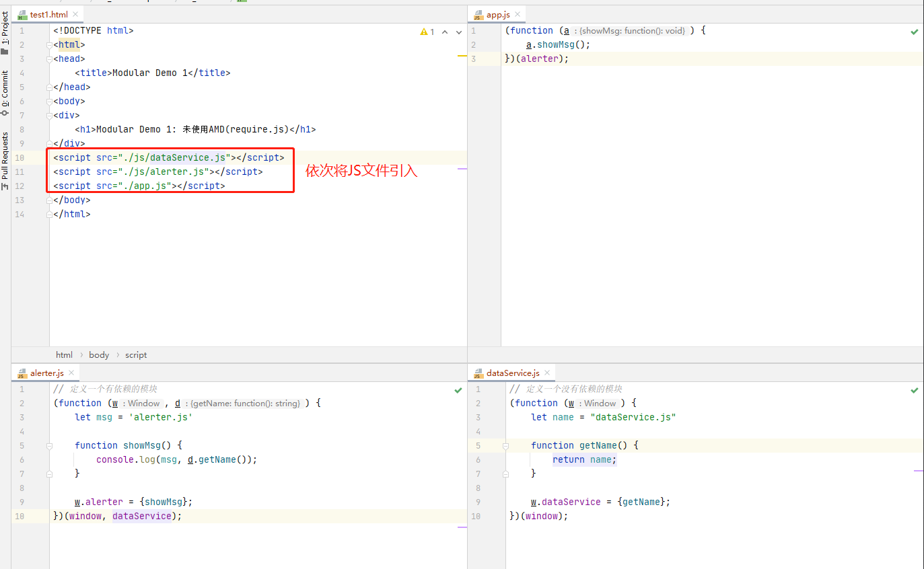
Task: Switch to the test1.html editor tab
Action: (48, 14)
